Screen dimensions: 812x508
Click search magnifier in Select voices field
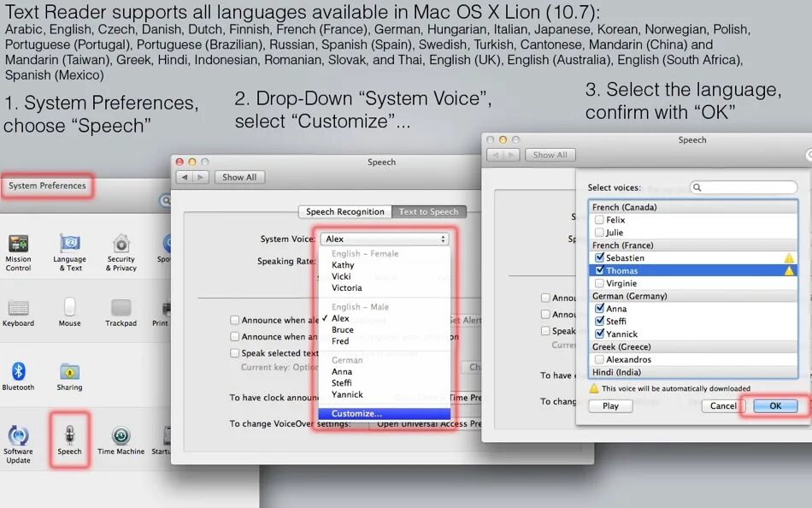[x=697, y=187]
